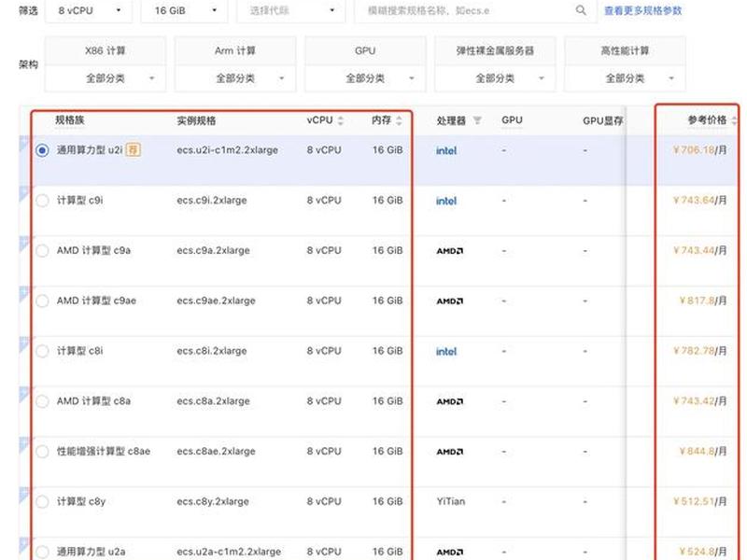This screenshot has height=560, width=747.
Task: Click ecs.u2a-c1m2.2xlarge spec text
Action: [229, 552]
